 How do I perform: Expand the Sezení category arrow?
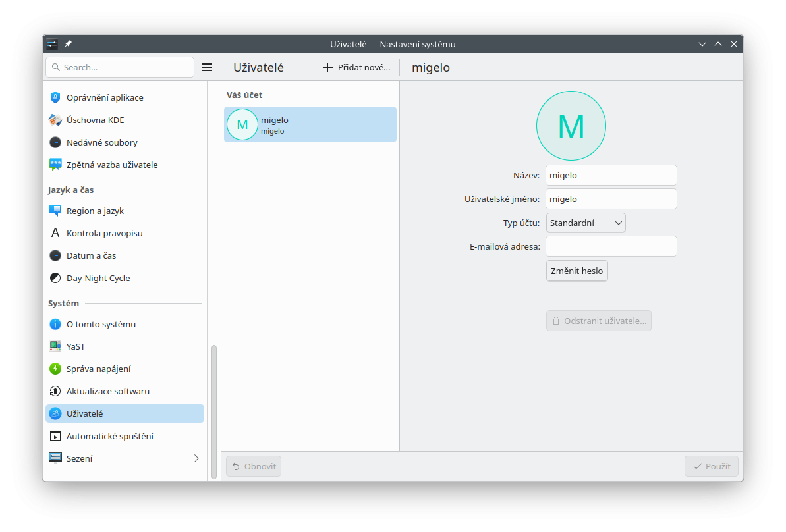pos(196,458)
